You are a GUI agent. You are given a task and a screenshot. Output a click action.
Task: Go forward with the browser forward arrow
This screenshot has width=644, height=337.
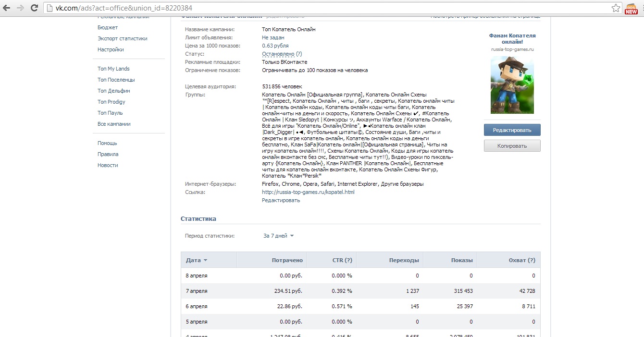pos(20,8)
